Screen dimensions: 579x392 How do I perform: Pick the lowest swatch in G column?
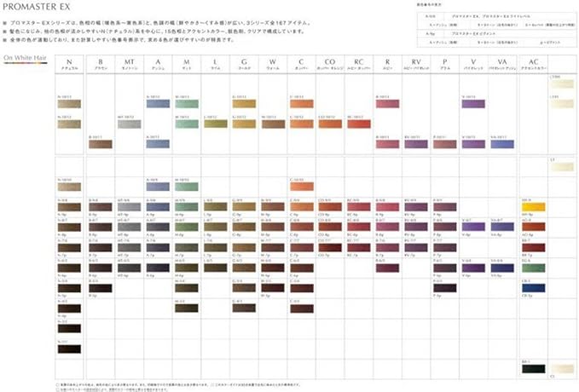pyautogui.click(x=244, y=308)
